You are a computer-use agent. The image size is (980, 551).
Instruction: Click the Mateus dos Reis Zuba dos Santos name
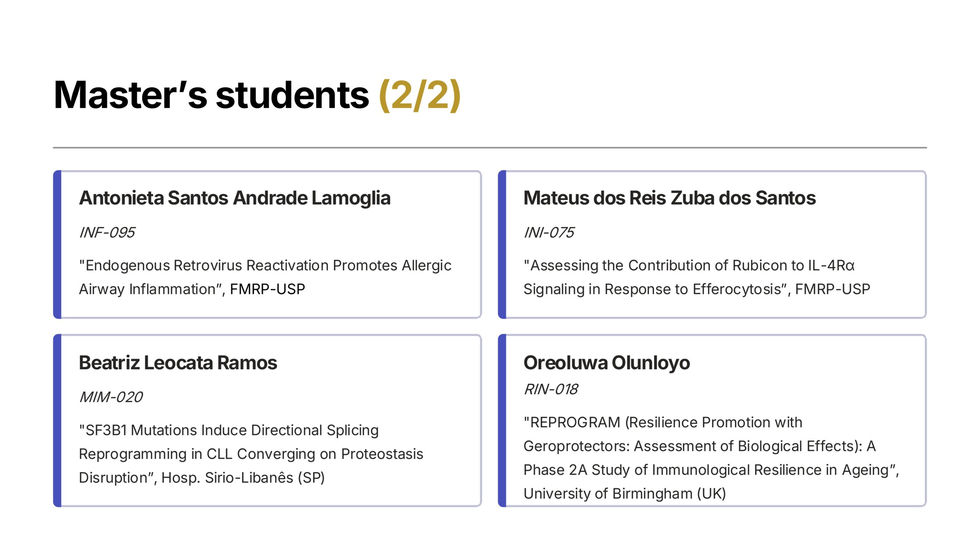point(670,198)
